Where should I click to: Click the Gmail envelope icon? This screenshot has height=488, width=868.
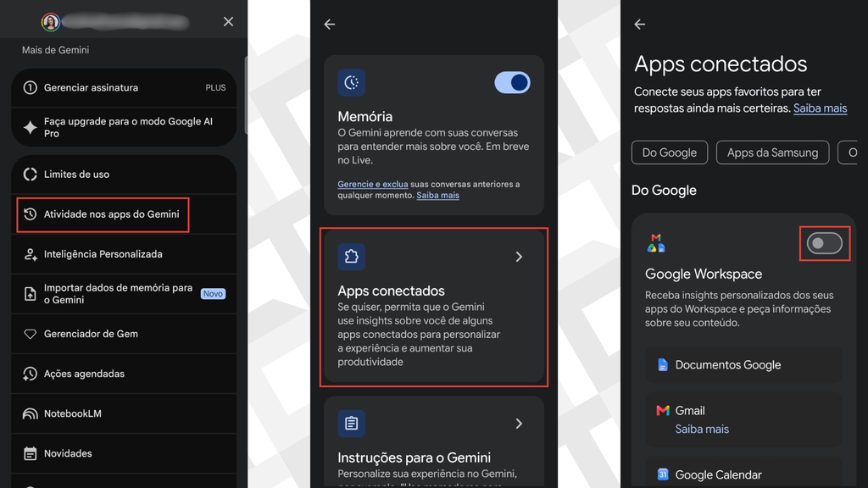pyautogui.click(x=663, y=410)
